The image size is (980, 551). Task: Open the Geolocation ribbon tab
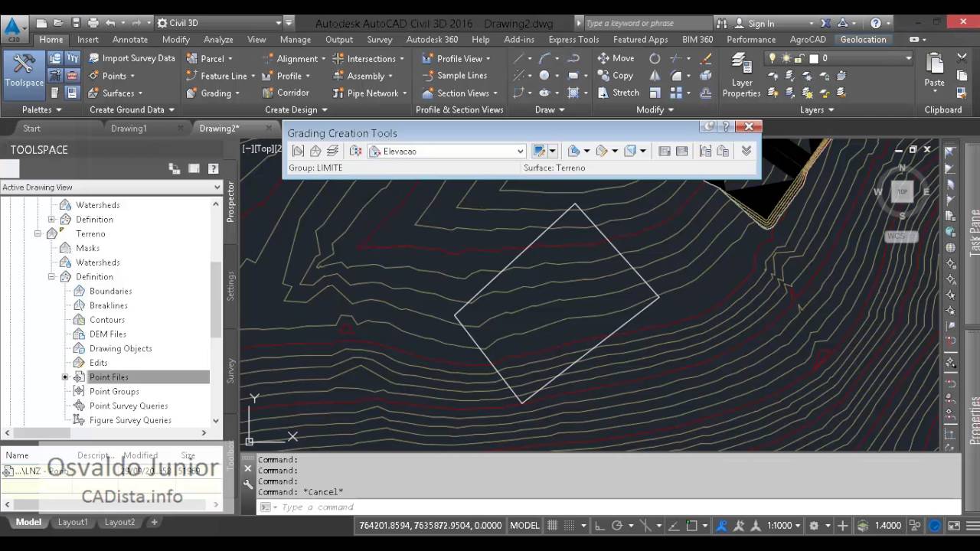pos(863,40)
